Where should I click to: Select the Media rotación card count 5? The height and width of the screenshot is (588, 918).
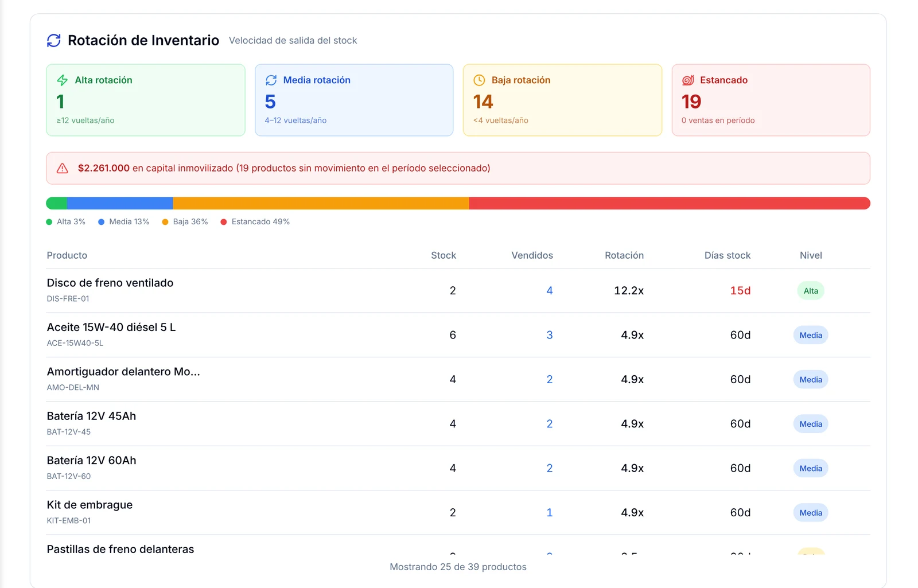270,102
